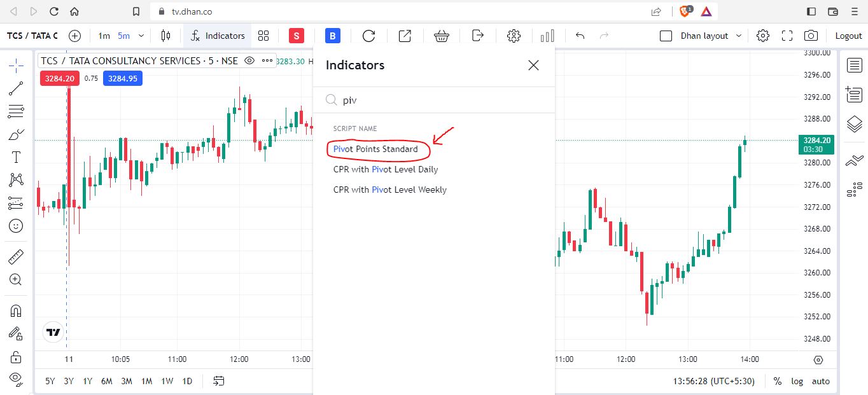Screen dimensions: 868x395
Task: Toggle log scale on price axis
Action: tap(797, 381)
